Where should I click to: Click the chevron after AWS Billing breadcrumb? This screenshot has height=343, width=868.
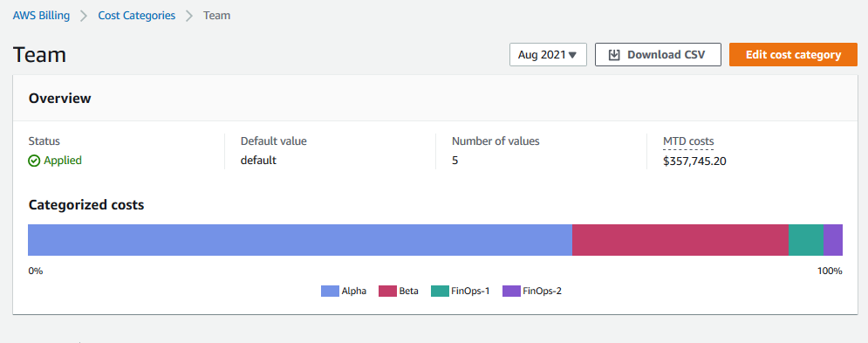(x=84, y=16)
